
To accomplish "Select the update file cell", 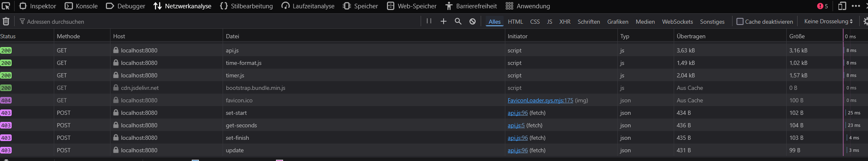I will pos(364,150).
